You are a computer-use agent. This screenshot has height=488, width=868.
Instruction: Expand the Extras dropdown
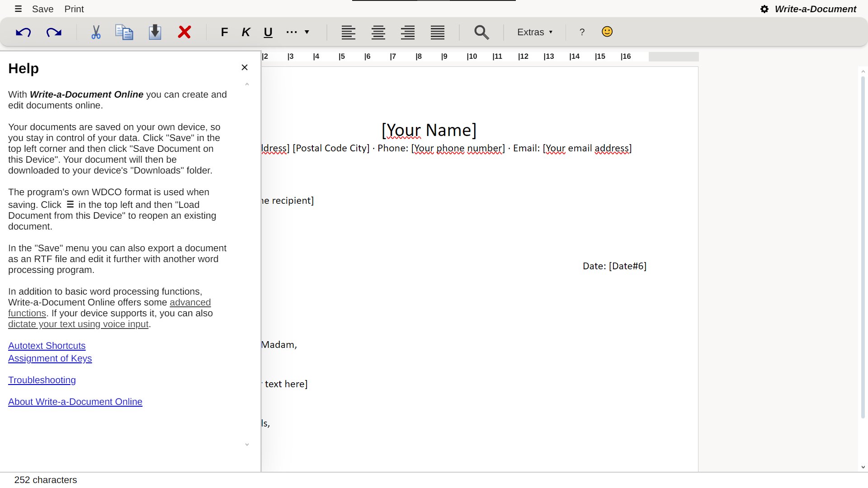535,32
